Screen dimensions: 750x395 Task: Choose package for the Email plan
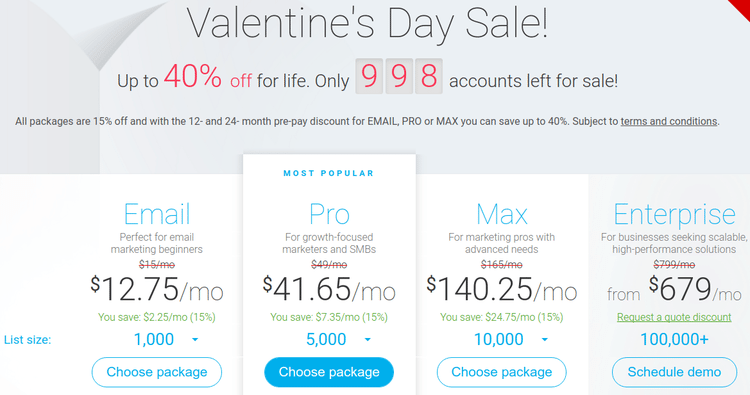[157, 372]
